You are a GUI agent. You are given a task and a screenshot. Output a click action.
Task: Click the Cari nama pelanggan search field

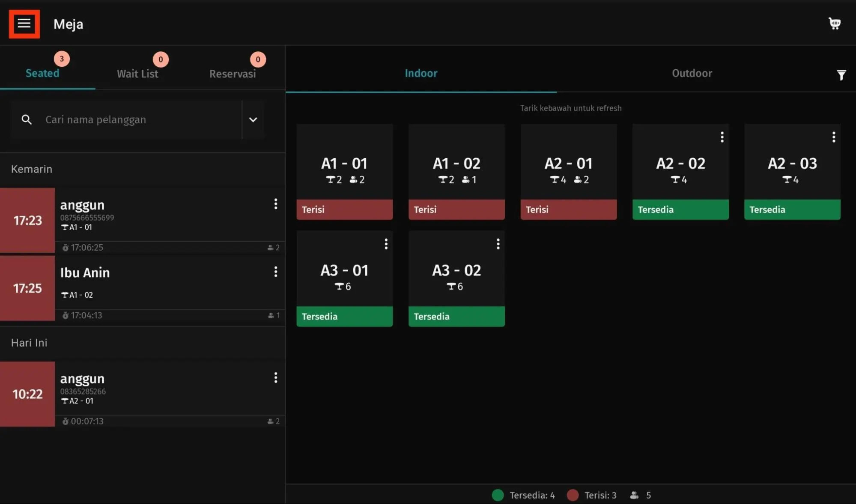pyautogui.click(x=137, y=120)
